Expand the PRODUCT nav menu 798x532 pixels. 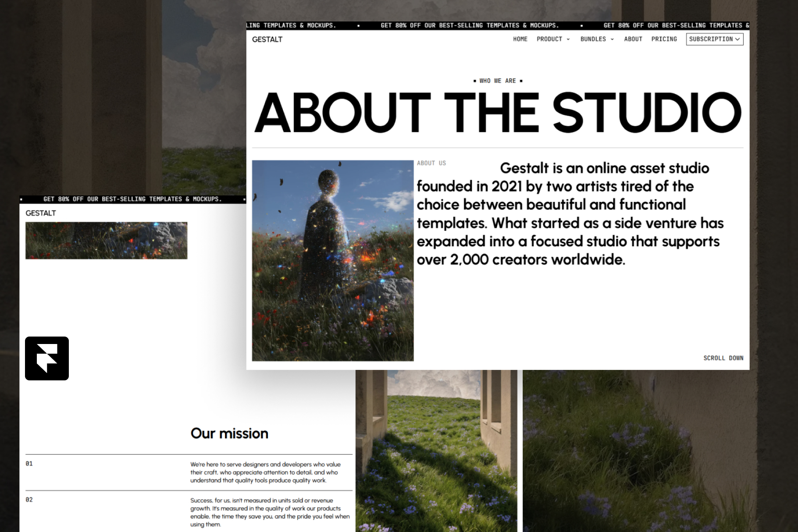[x=549, y=39]
